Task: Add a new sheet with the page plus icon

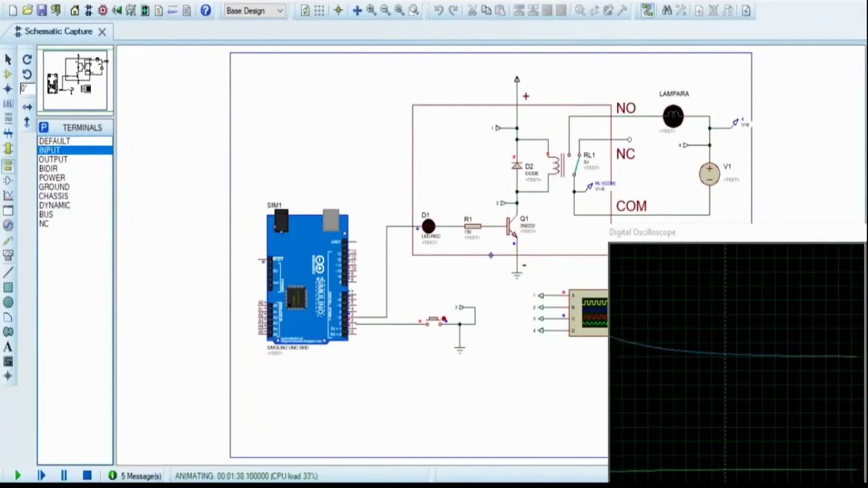Action: tap(699, 11)
